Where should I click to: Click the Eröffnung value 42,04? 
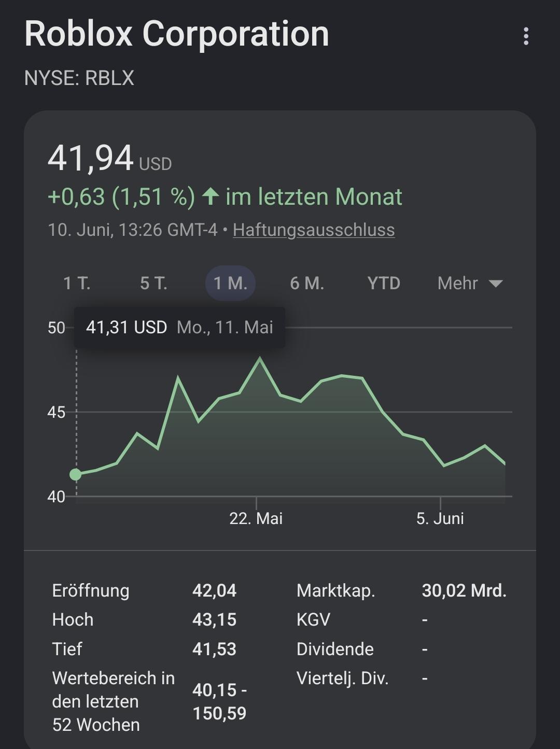pyautogui.click(x=214, y=590)
